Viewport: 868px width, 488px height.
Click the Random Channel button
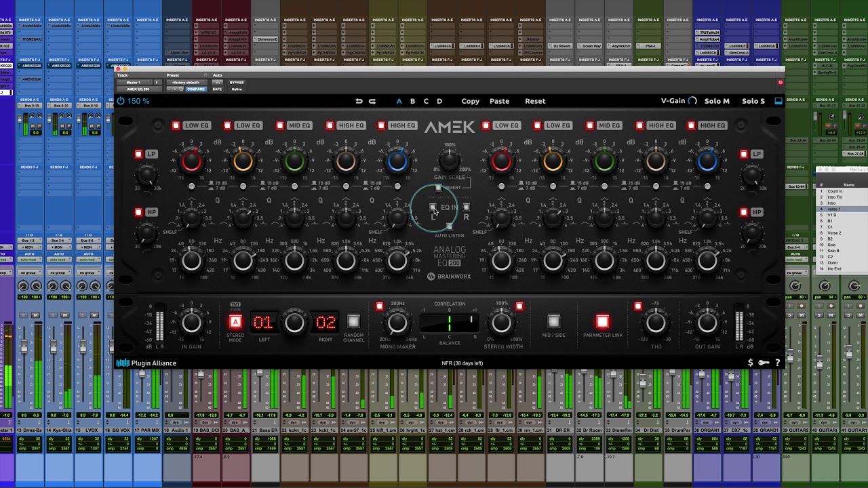pos(353,321)
